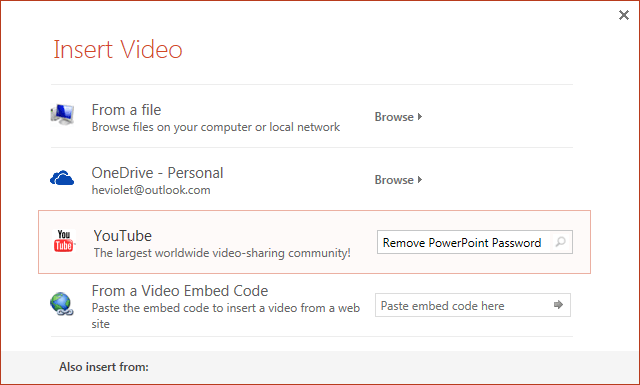640x385 pixels.
Task: Click Browse files on your computer description
Action: [x=216, y=127]
